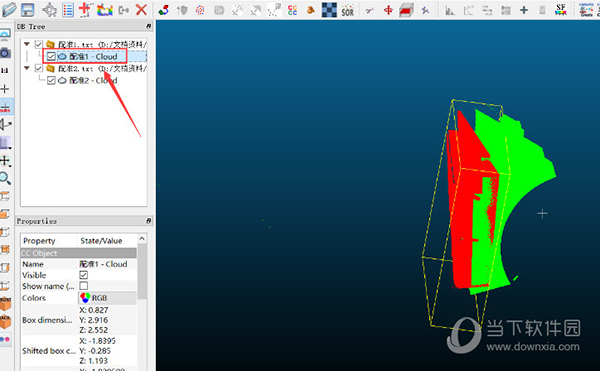Click the red X Delete icon
600x371 pixels.
(x=142, y=10)
